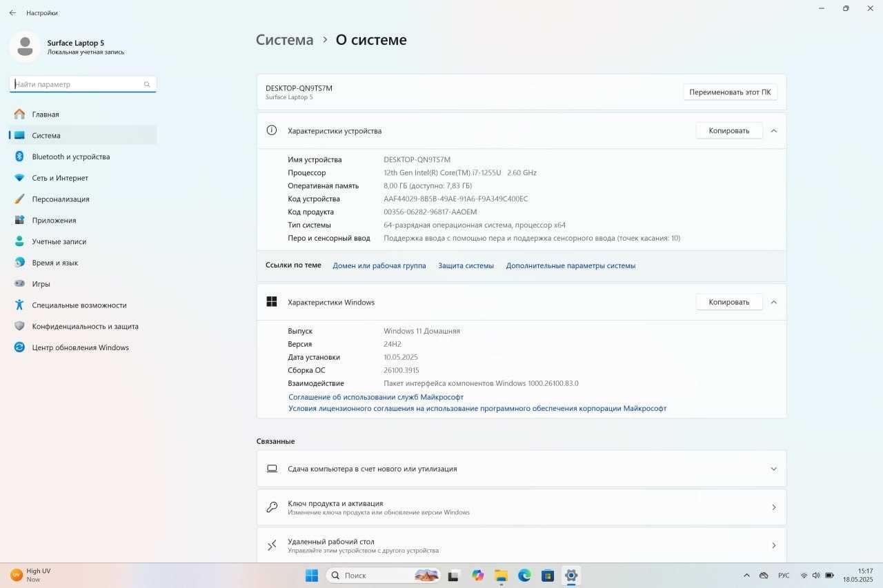Launch Copilot from the taskbar
This screenshot has height=588, width=883.
pyautogui.click(x=477, y=575)
